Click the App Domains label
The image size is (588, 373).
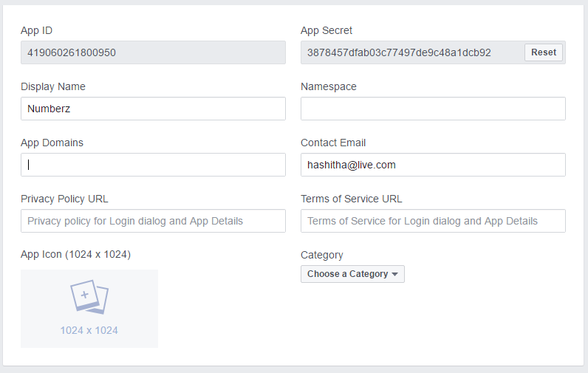52,143
